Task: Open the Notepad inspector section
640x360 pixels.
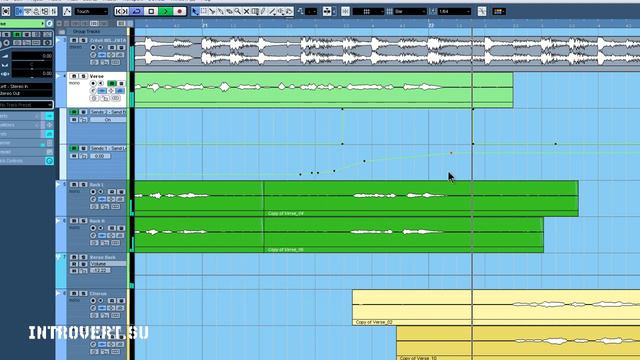Action: [22, 152]
